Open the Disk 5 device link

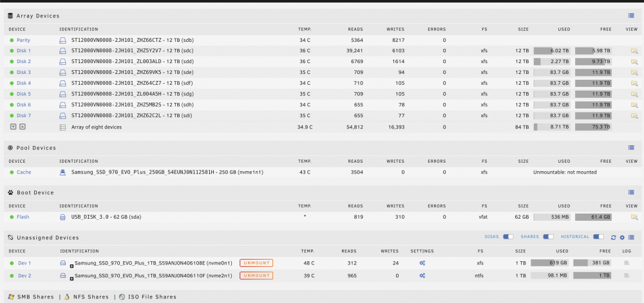[x=24, y=94]
